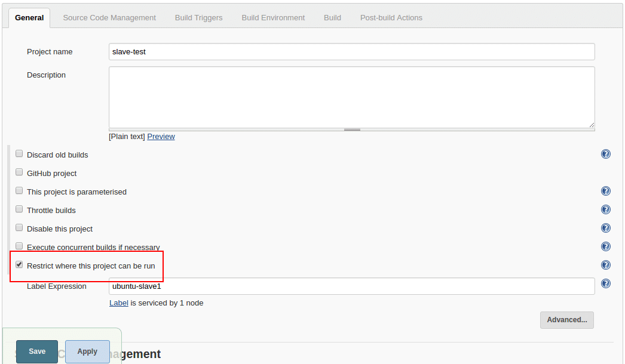Open help for Restrict where project can run

605,265
